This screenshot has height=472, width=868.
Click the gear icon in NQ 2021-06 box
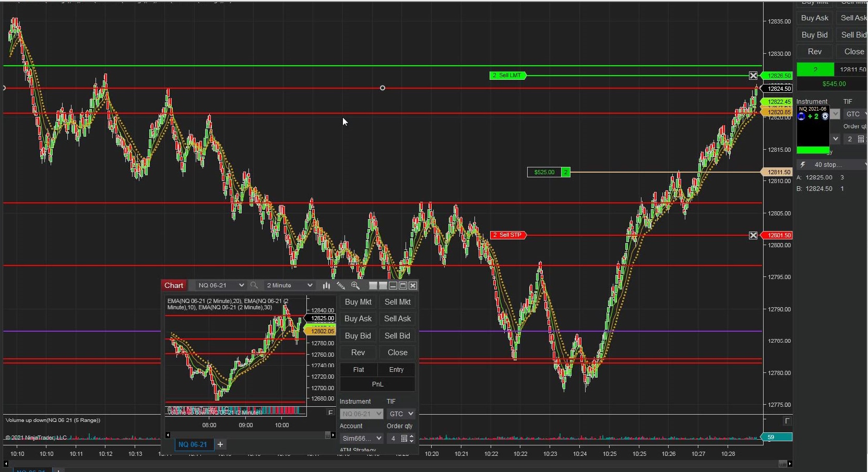click(x=825, y=116)
